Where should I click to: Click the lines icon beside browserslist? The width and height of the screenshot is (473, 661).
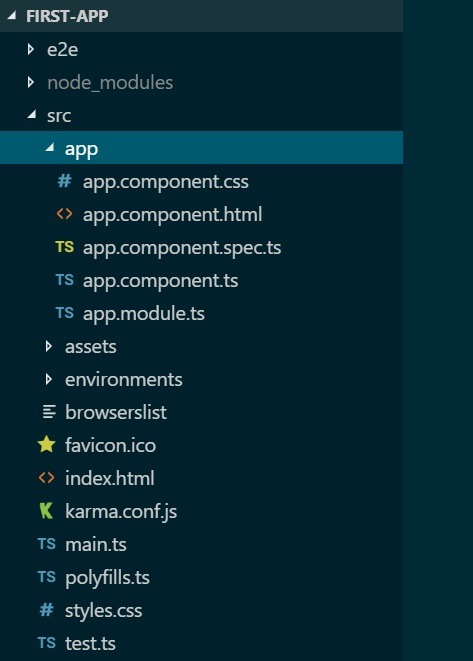pyautogui.click(x=49, y=412)
